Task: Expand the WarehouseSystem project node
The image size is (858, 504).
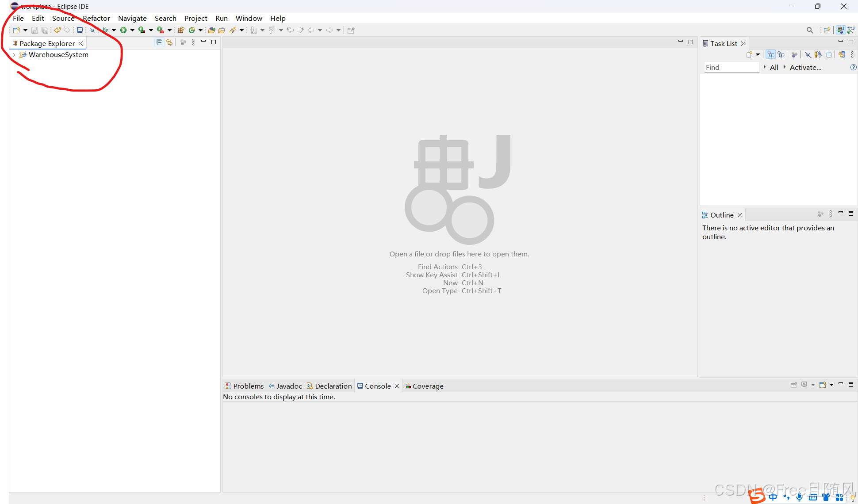Action: [x=14, y=55]
